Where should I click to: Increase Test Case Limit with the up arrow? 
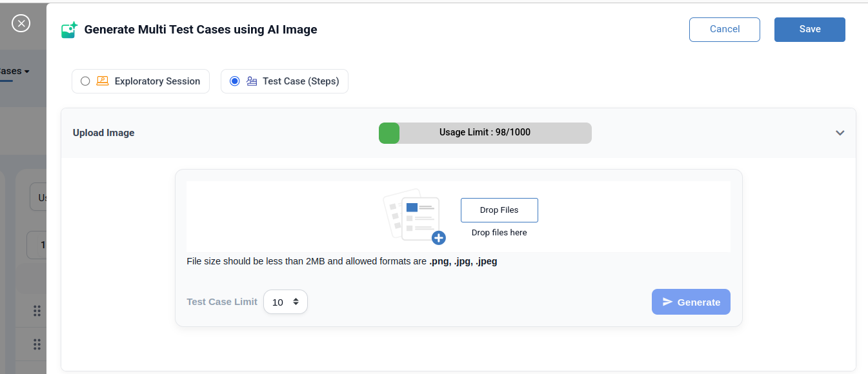click(x=297, y=298)
